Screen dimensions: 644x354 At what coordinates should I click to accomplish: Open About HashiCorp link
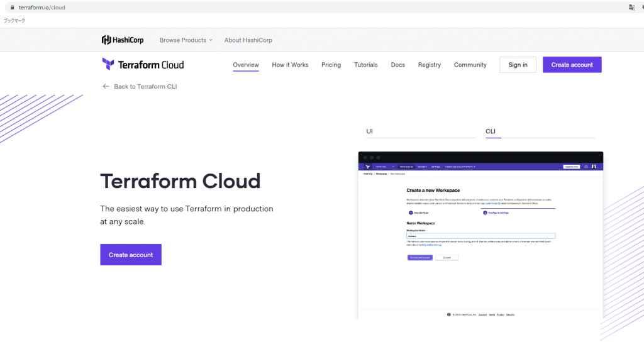pyautogui.click(x=248, y=40)
